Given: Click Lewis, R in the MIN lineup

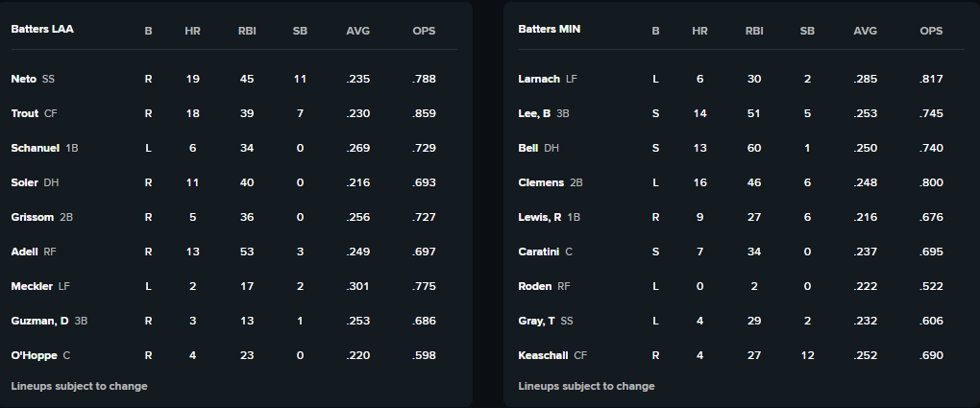Looking at the screenshot, I should (540, 217).
